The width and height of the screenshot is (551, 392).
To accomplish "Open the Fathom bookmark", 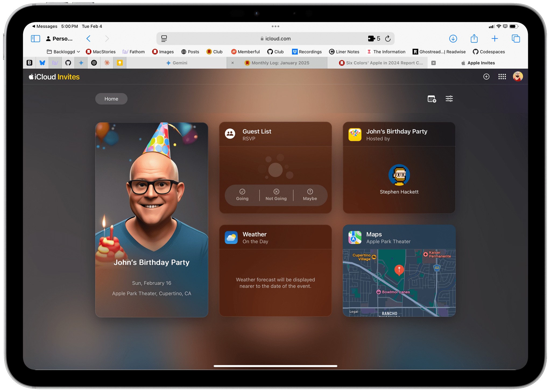I will pyautogui.click(x=133, y=52).
